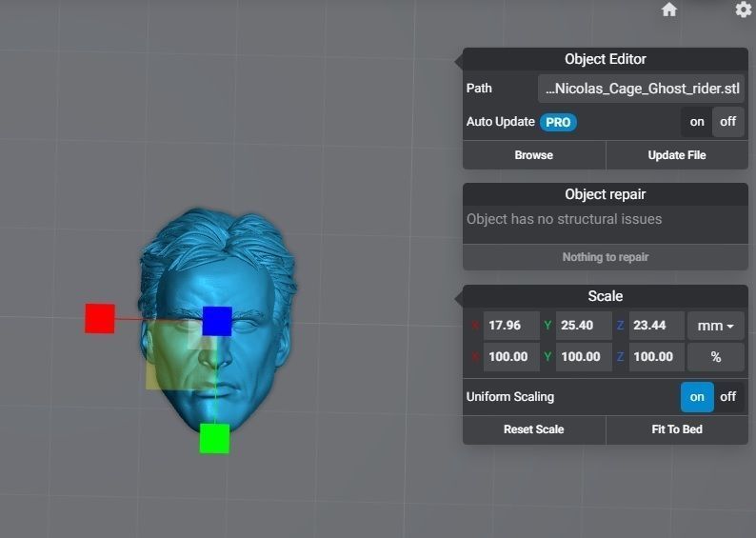The height and width of the screenshot is (538, 756).
Task: Click Nothing to repair button
Action: (606, 257)
